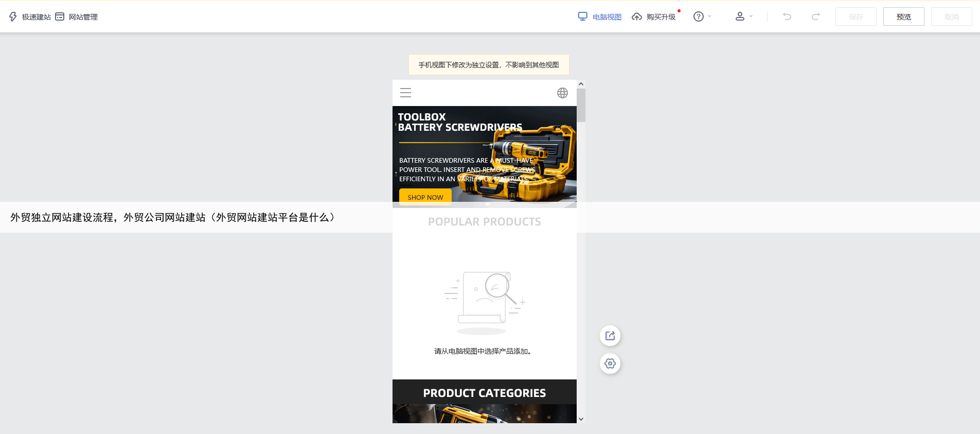Click the floating share/export icon
This screenshot has width=980, height=434.
610,336
